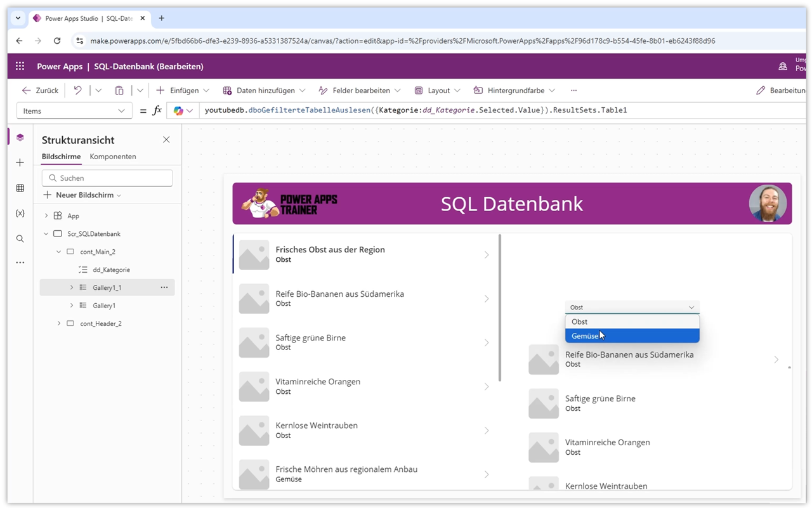The image size is (812, 508).
Task: Click the Obst category dropdown on the canvas
Action: pyautogui.click(x=632, y=307)
